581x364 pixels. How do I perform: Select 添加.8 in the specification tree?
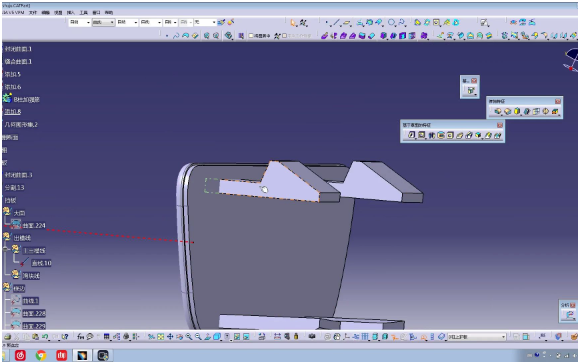tap(13, 112)
